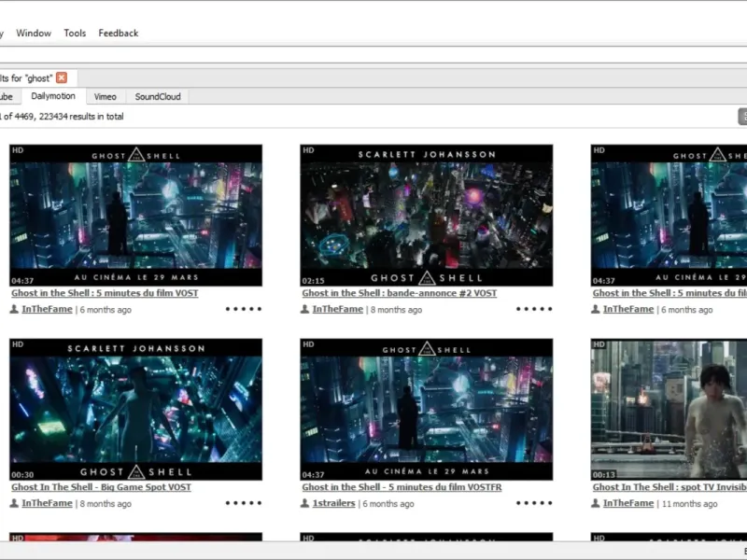The width and height of the screenshot is (747, 560).
Task: Click rating dots for 5 minutes du film VOSTFR
Action: click(534, 503)
